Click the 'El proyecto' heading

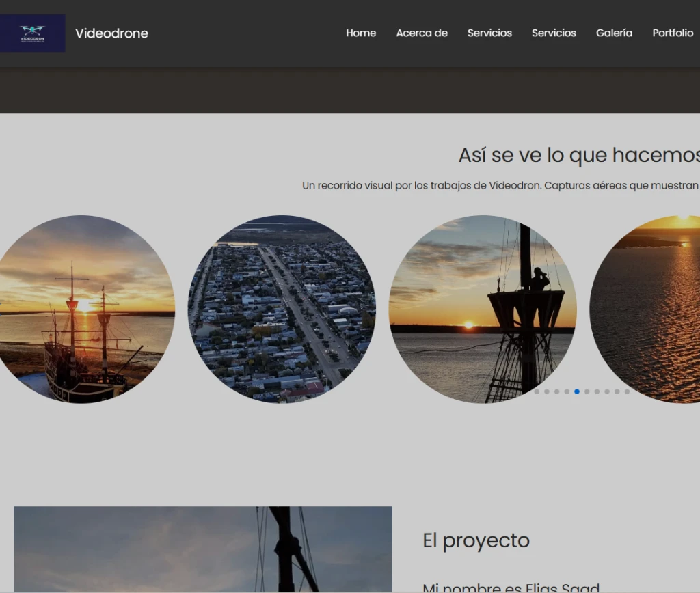(476, 540)
